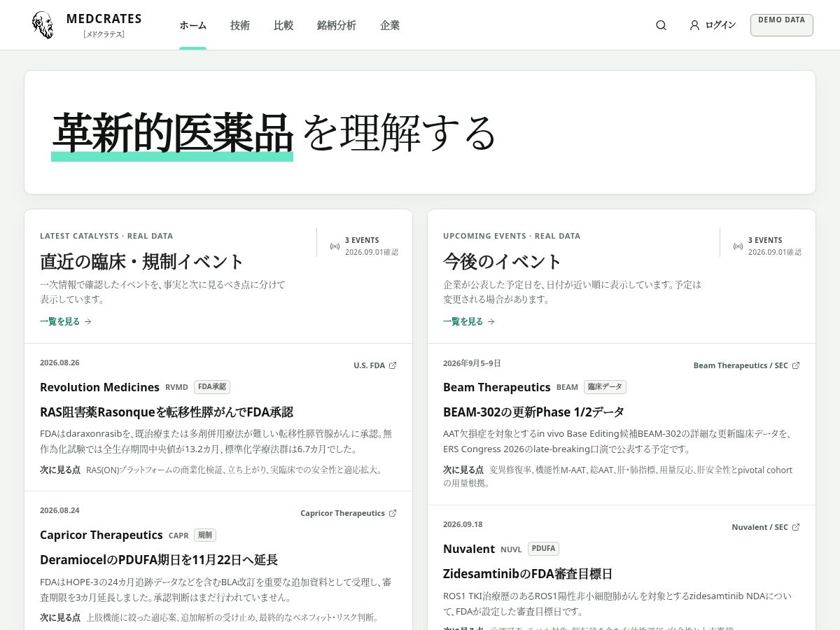Open the 比較 nav tab
This screenshot has height=630, width=840.
[283, 25]
